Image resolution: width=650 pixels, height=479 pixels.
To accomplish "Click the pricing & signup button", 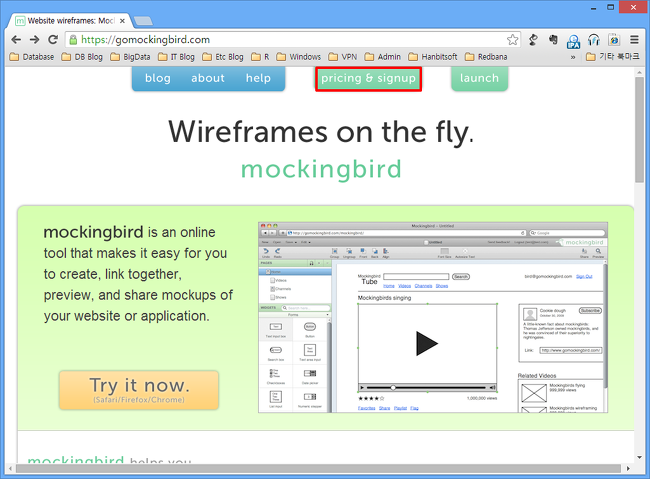I will [x=368, y=78].
